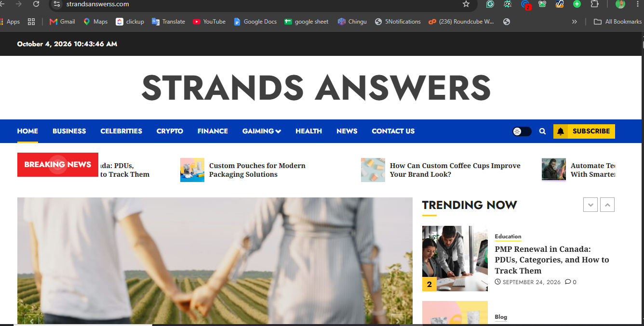The height and width of the screenshot is (326, 644).
Task: Open the CELEBRITIES menu item
Action: tap(121, 131)
